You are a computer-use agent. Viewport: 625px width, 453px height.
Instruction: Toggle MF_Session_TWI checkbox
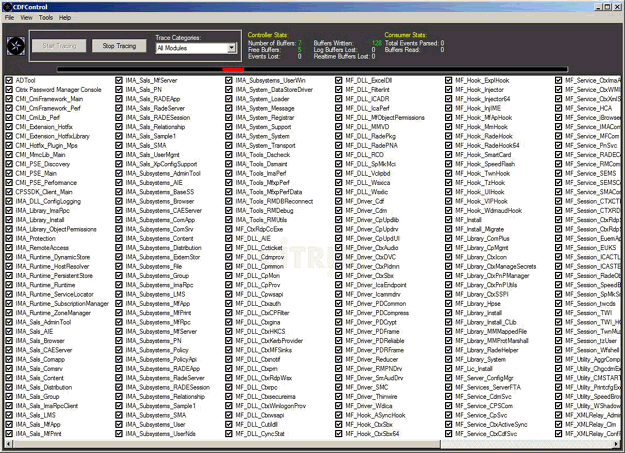coord(559,313)
